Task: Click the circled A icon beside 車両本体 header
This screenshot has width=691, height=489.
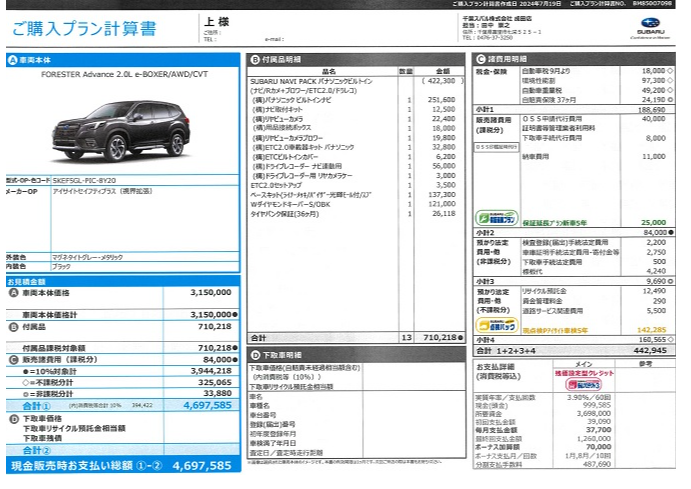Action: click(x=12, y=60)
